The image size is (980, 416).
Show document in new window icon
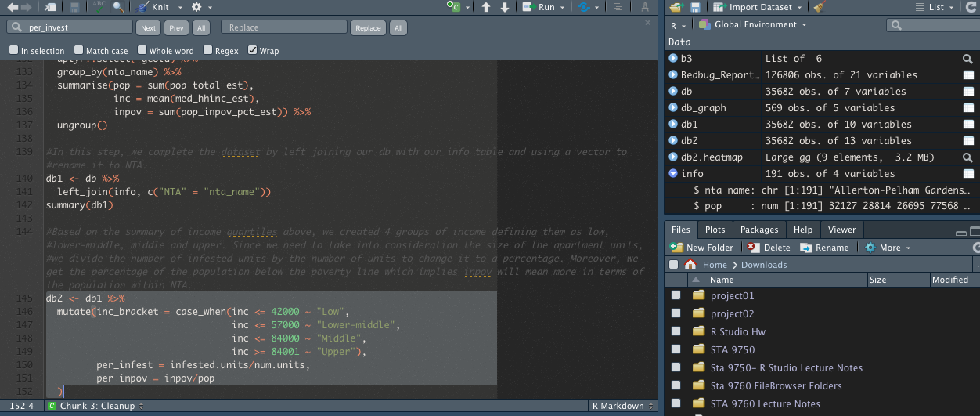click(50, 7)
